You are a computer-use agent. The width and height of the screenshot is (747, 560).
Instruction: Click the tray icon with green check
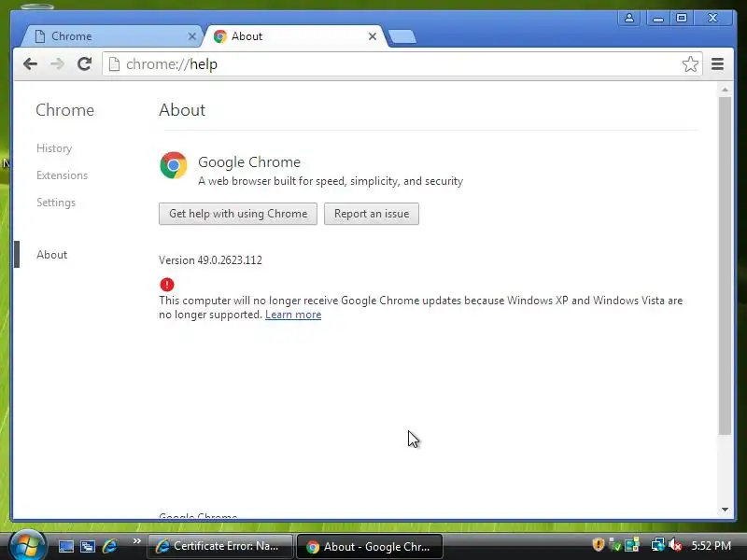[x=614, y=544]
